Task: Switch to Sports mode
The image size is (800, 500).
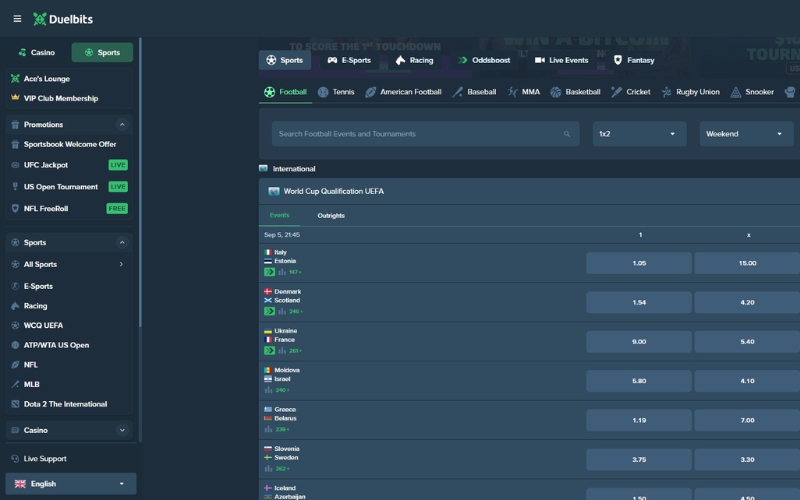Action: pos(102,52)
